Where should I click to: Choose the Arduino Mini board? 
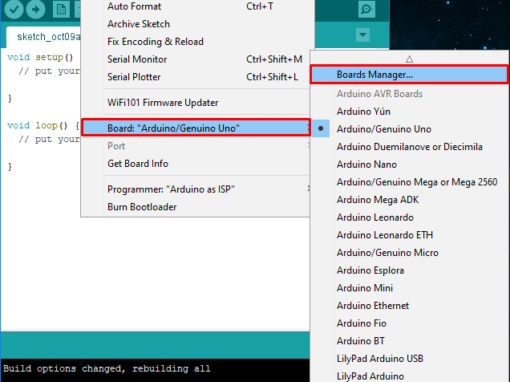(409, 288)
